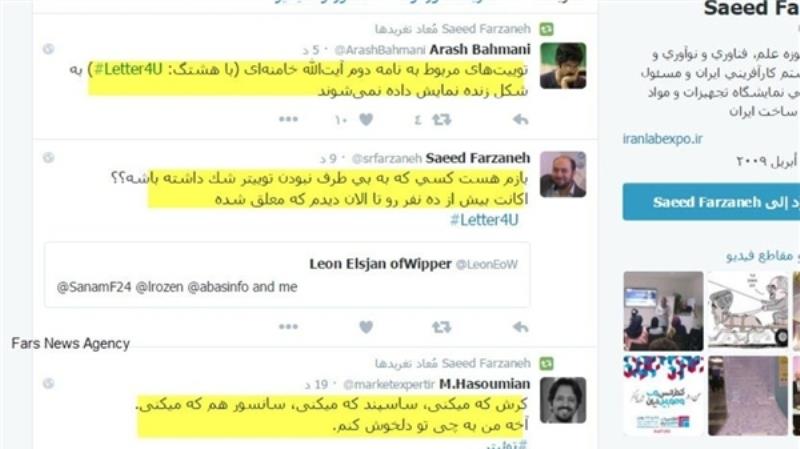Reply to Arash Bahmani's tweet

click(520, 120)
